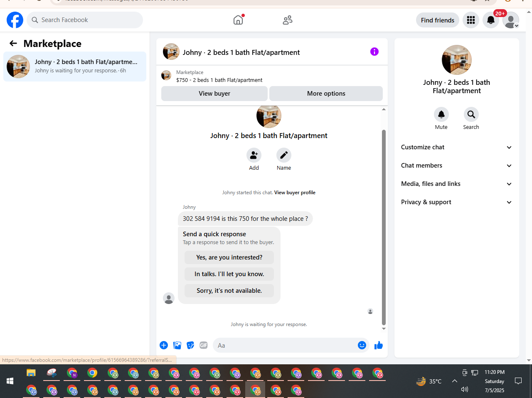Click chat scrollbar down arrow
The height and width of the screenshot is (398, 532).
point(384,329)
